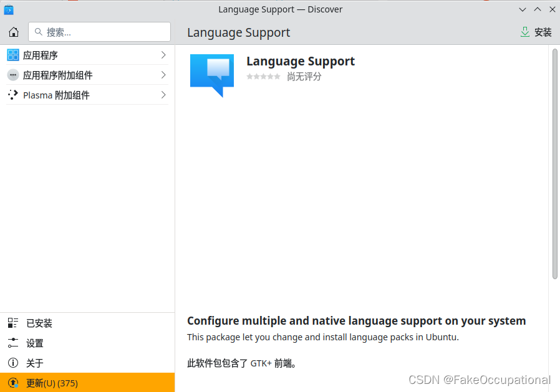The image size is (560, 392).
Task: Click the 关于 info icon
Action: click(x=13, y=363)
